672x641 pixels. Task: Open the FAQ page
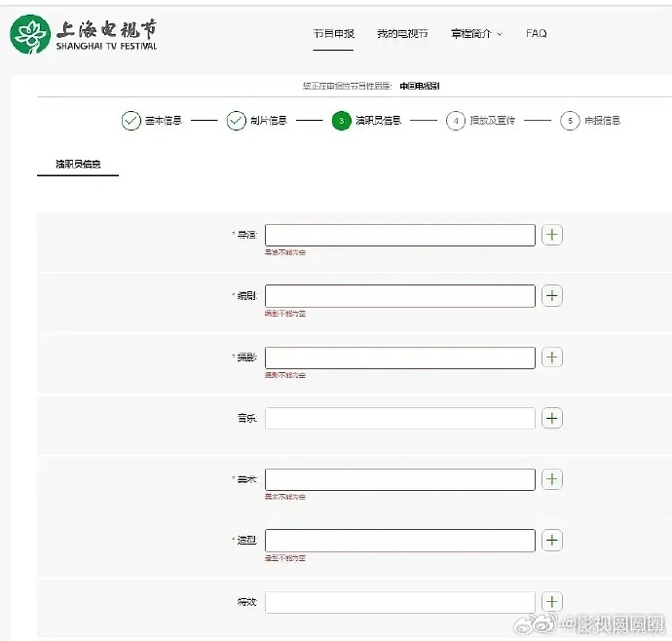pos(537,33)
